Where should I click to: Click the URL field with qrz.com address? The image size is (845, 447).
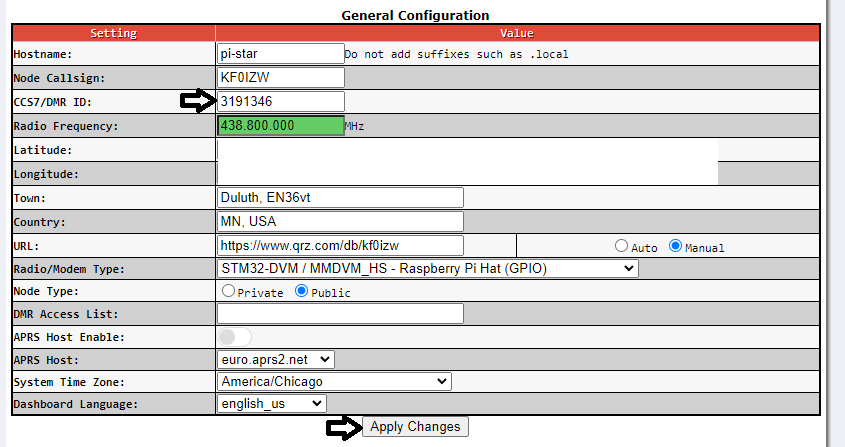[x=340, y=245]
